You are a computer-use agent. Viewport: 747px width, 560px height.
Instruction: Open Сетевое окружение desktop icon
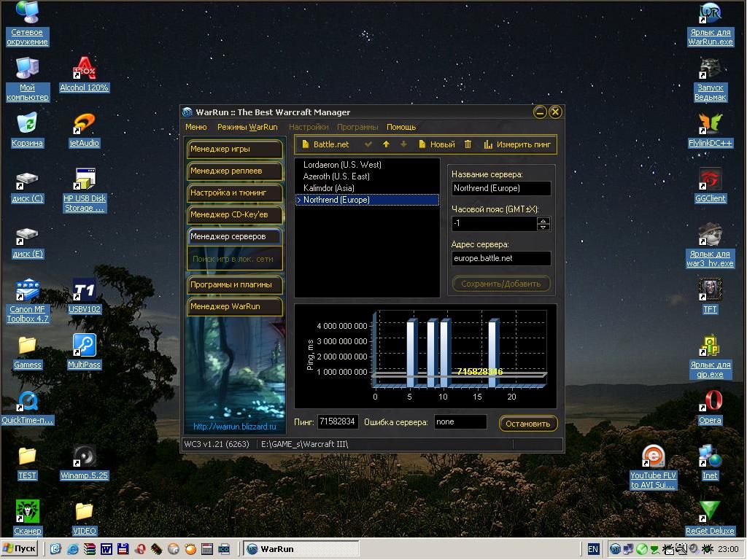point(27,24)
